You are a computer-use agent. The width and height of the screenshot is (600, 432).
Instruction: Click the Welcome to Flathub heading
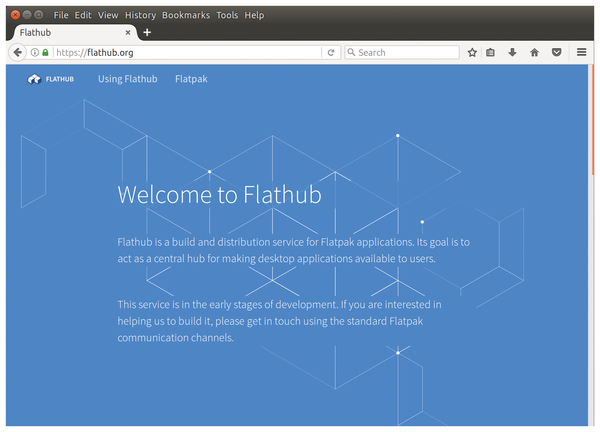pos(219,194)
